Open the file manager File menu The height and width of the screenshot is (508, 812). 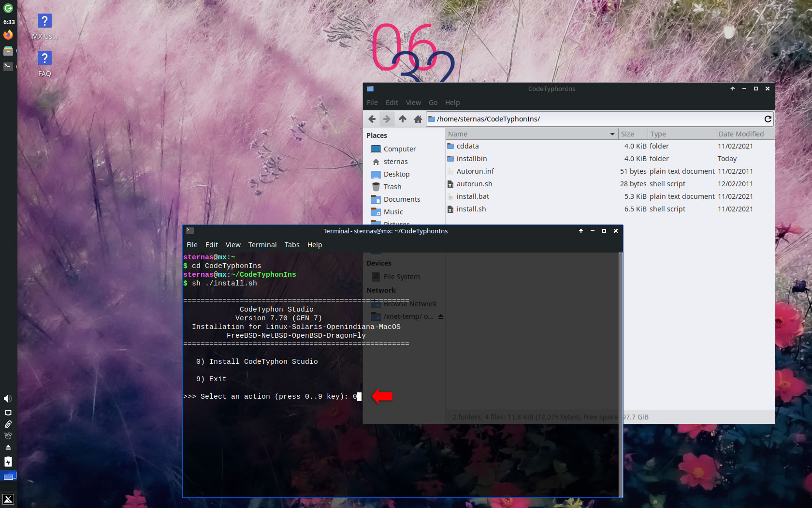click(x=372, y=103)
